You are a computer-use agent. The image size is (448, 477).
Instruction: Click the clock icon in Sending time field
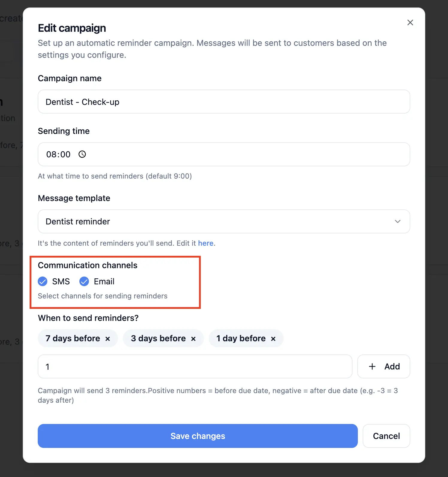pyautogui.click(x=82, y=154)
